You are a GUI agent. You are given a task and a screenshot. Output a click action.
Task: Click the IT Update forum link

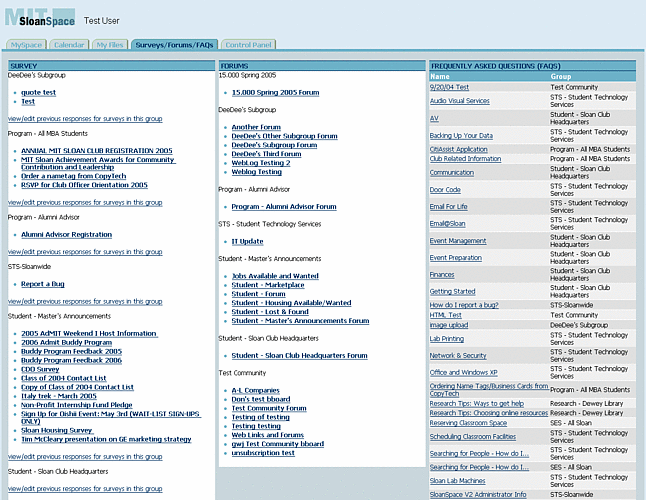coord(247,241)
